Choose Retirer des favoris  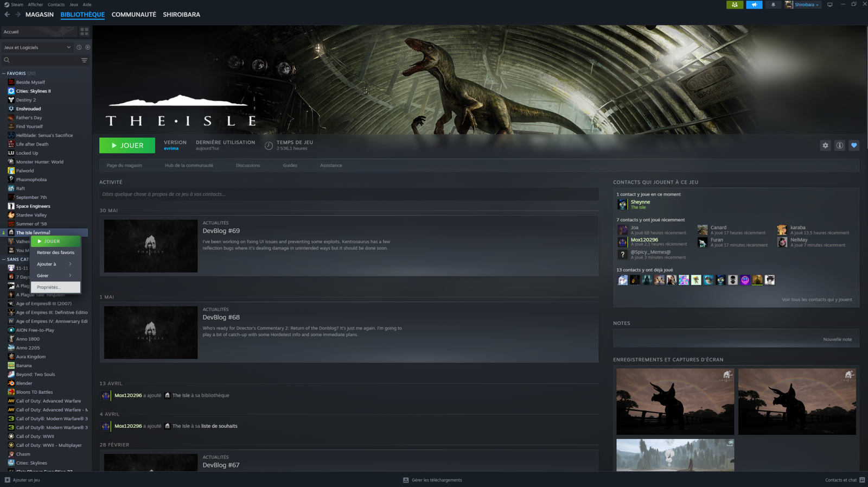pos(55,252)
